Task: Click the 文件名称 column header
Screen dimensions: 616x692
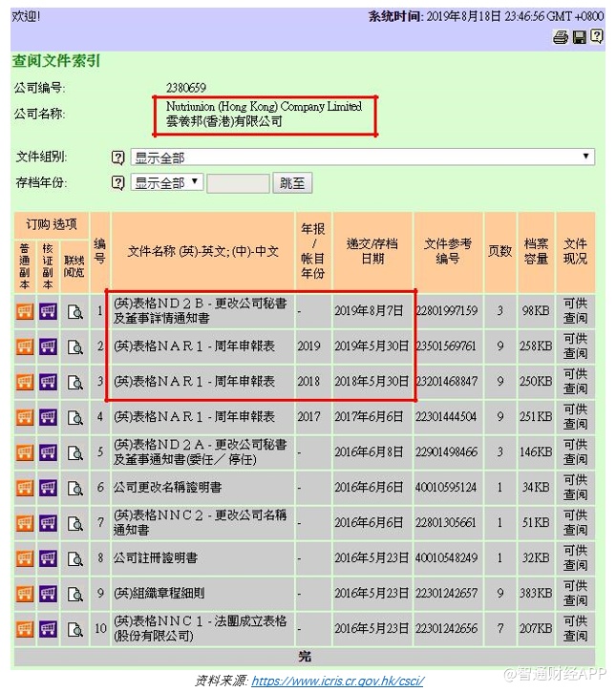Action: [x=203, y=251]
